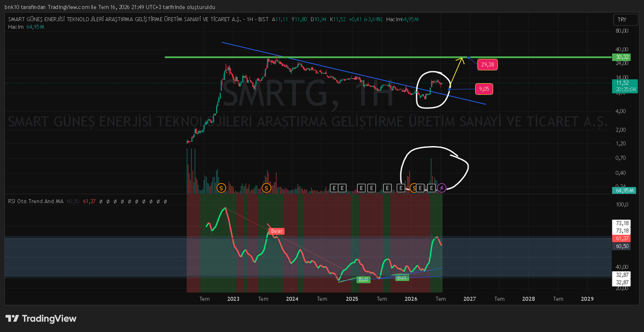Click the 2024 label on time axis
Screen dimensions: 644x332
coord(292,298)
